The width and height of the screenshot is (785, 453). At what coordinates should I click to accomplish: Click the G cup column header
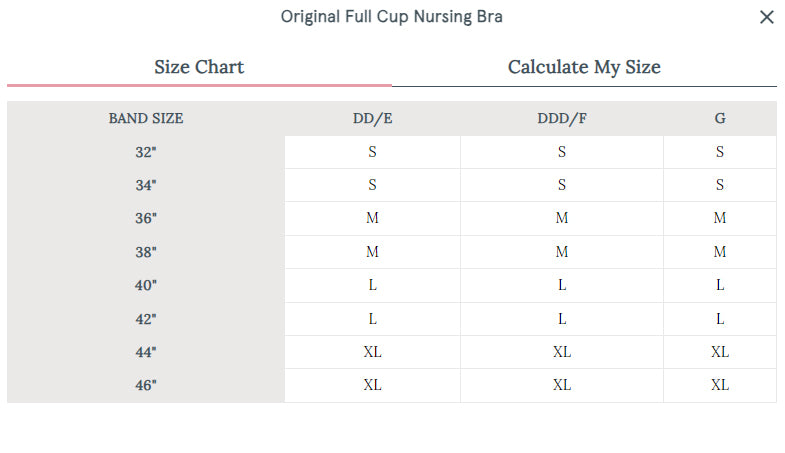point(720,118)
